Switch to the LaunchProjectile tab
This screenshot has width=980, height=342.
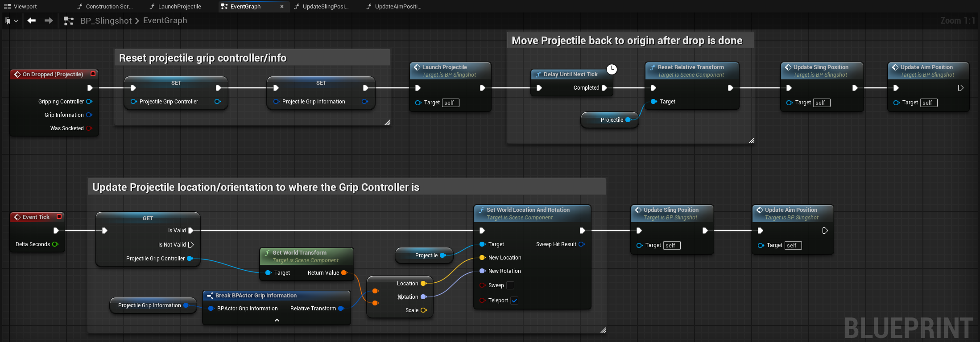[x=179, y=6]
